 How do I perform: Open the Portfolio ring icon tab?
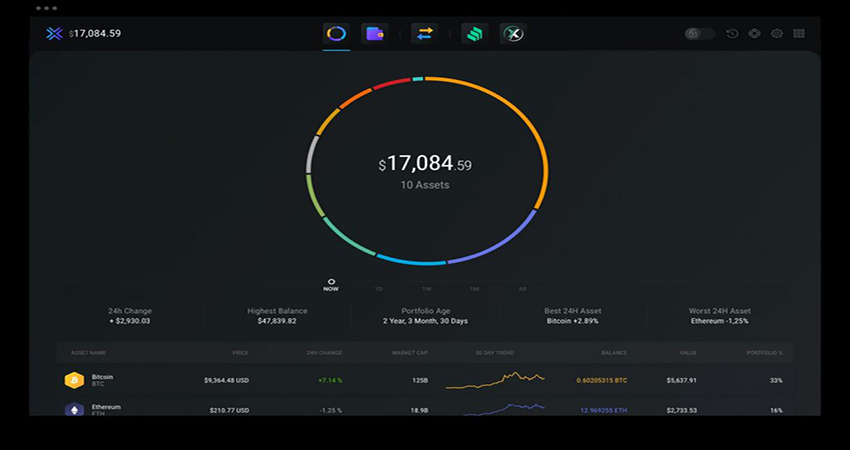pos(336,34)
